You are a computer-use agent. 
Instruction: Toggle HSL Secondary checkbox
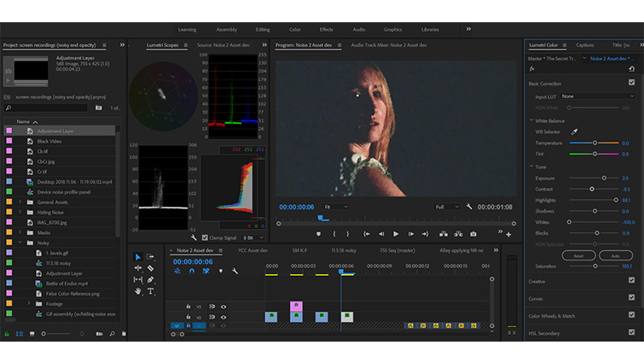(x=632, y=331)
